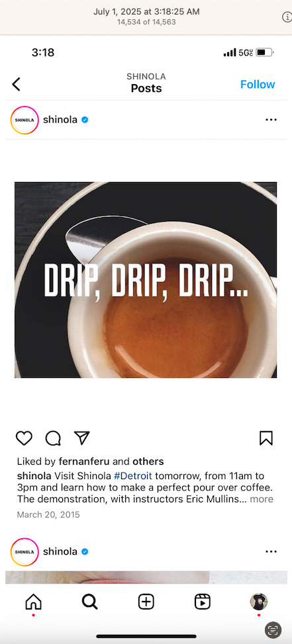Screen dimensions: 292x644
Task: Follow the Shinola account
Action: coord(258,84)
